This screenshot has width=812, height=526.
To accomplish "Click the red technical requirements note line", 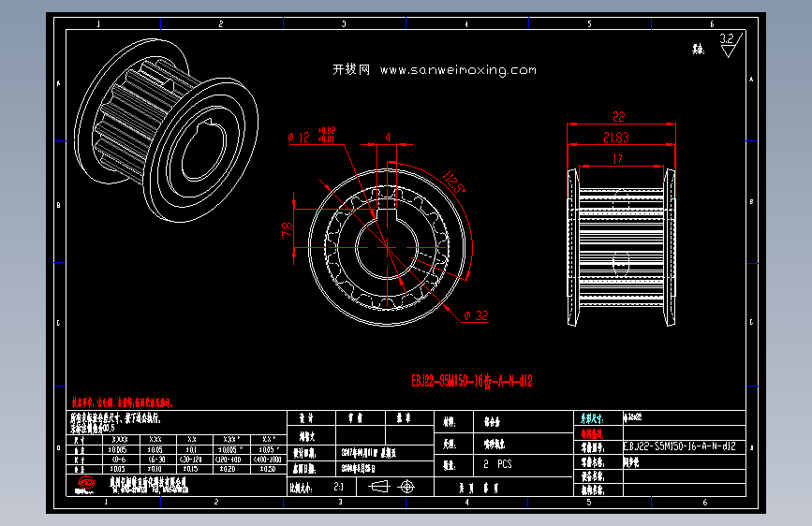I will coord(122,402).
